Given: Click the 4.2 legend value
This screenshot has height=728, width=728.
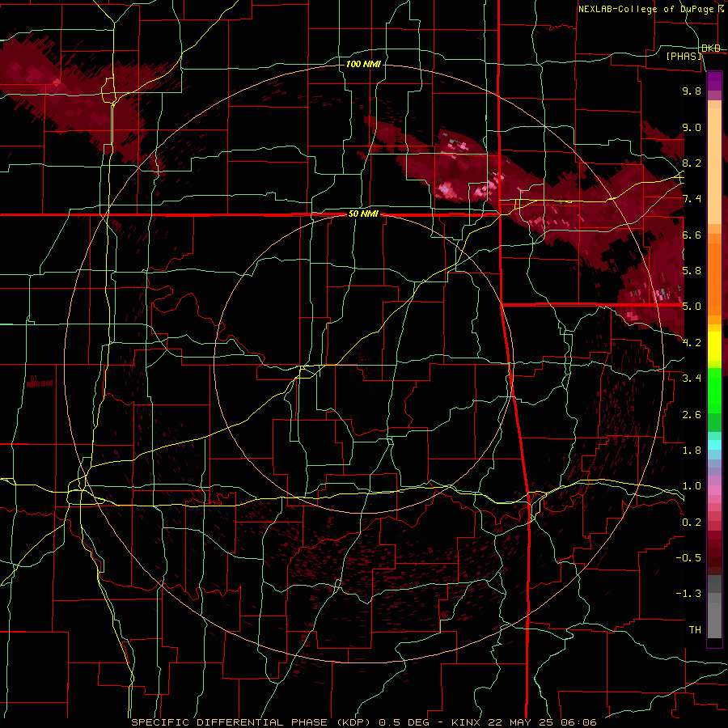Looking at the screenshot, I should tap(692, 343).
